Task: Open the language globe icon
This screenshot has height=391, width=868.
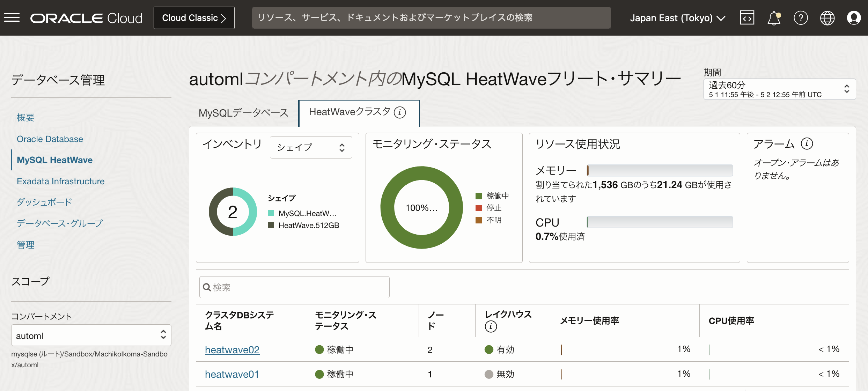Action: (x=827, y=18)
